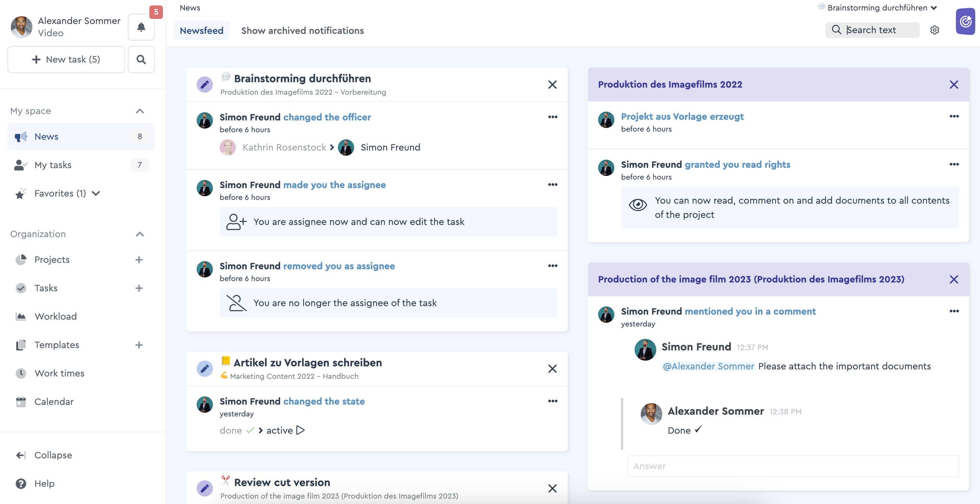Viewport: 980px width, 504px height.
Task: Go to Projects in the sidebar
Action: [52, 260]
